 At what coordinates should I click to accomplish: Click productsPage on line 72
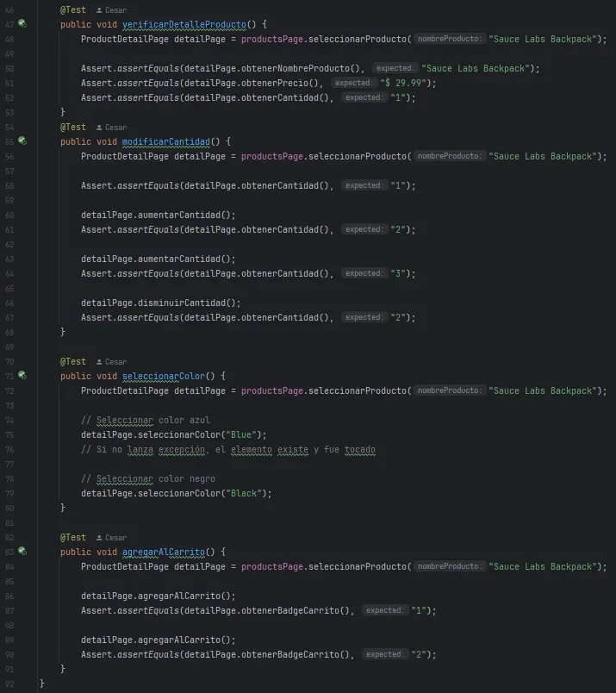272,391
